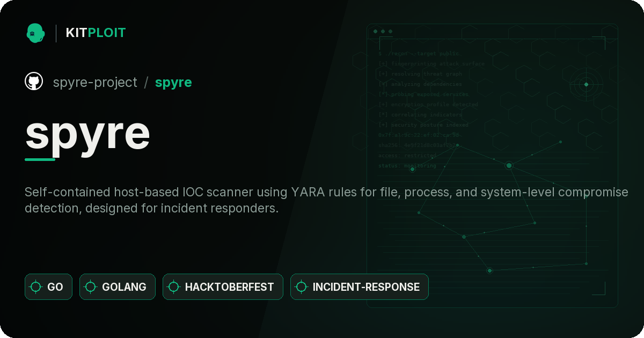
Task: Click the self-contained IOC scanner description
Action: tap(326, 200)
